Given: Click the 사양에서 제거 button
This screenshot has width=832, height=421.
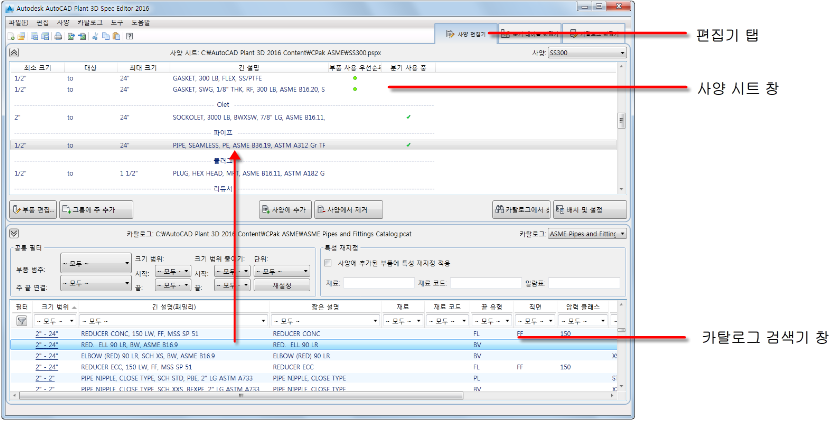Looking at the screenshot, I should [348, 210].
